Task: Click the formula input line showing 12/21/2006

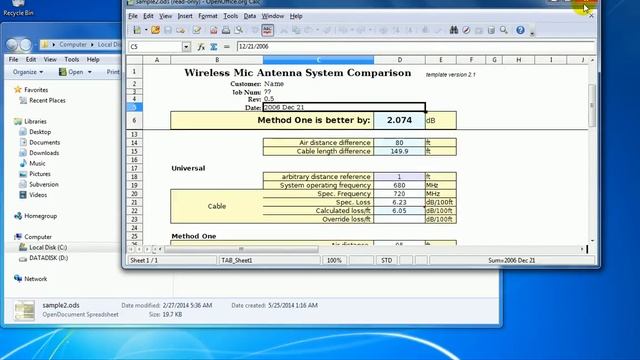Action: click(415, 47)
